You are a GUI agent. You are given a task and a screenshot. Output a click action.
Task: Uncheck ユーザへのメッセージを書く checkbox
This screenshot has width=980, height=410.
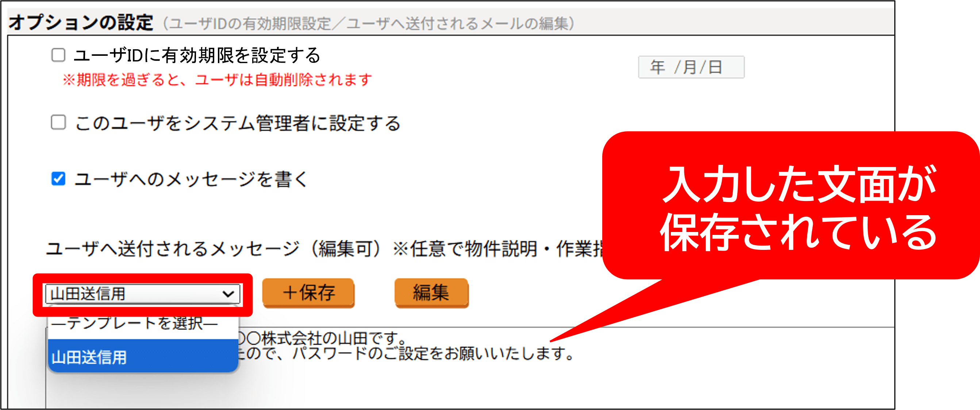pyautogui.click(x=58, y=178)
